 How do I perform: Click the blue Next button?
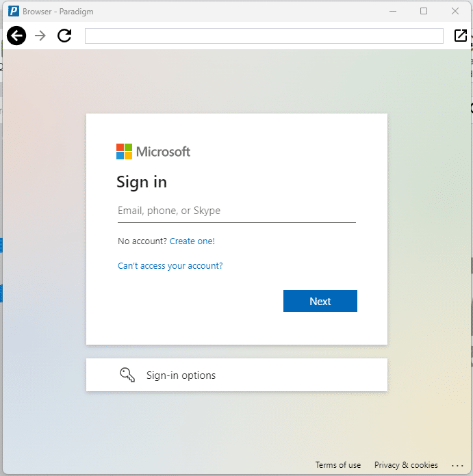[x=320, y=301]
